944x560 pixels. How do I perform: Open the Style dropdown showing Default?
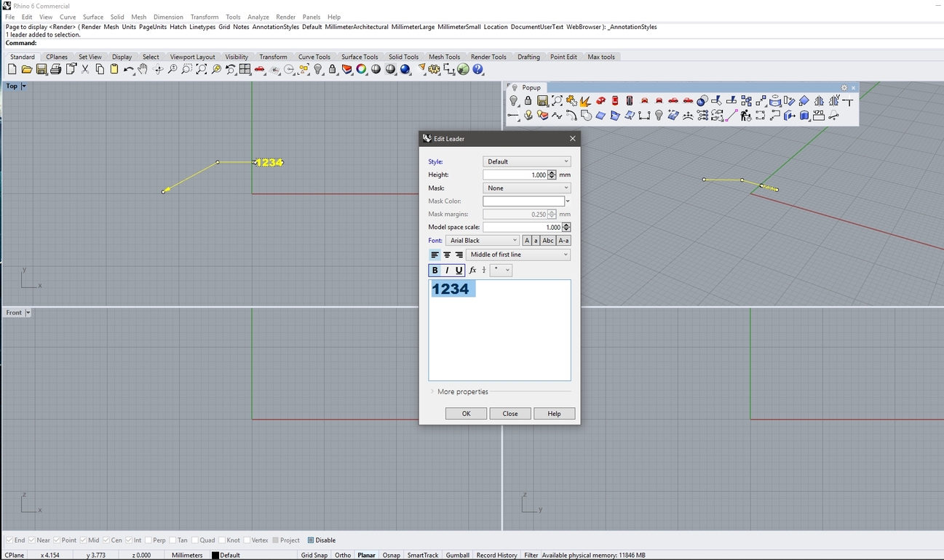click(526, 161)
